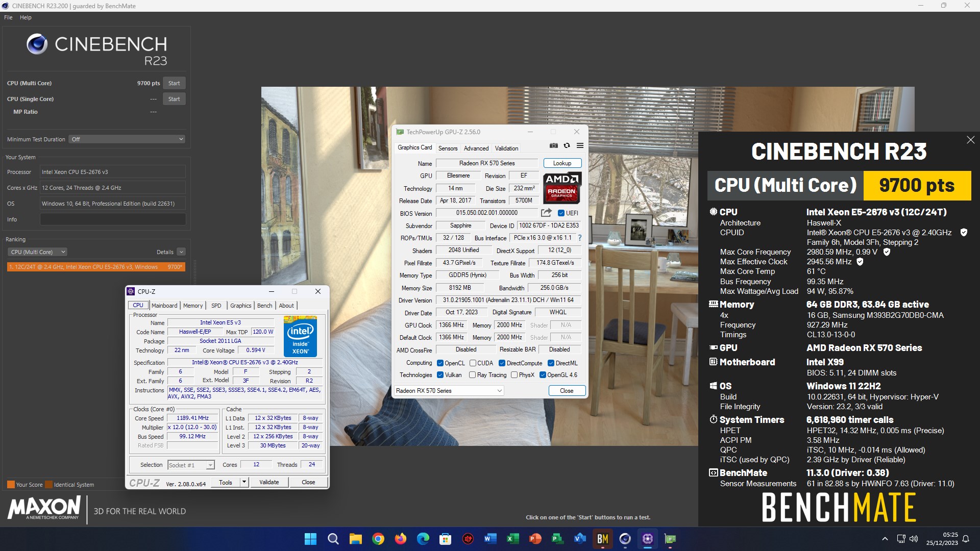Click the Intel Inside Xeon logo in CPU-Z
The height and width of the screenshot is (551, 980).
point(300,336)
